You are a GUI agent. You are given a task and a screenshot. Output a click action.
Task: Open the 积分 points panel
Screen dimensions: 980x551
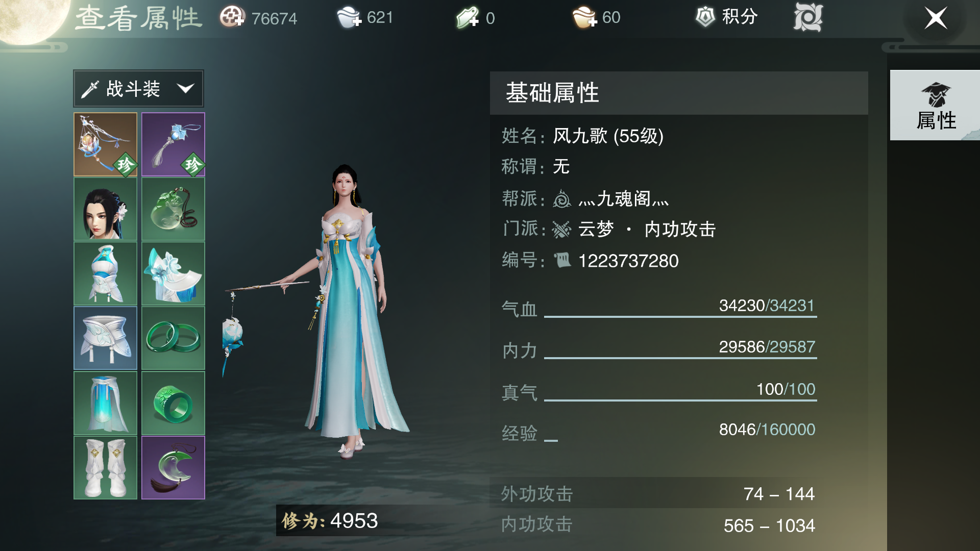(727, 17)
